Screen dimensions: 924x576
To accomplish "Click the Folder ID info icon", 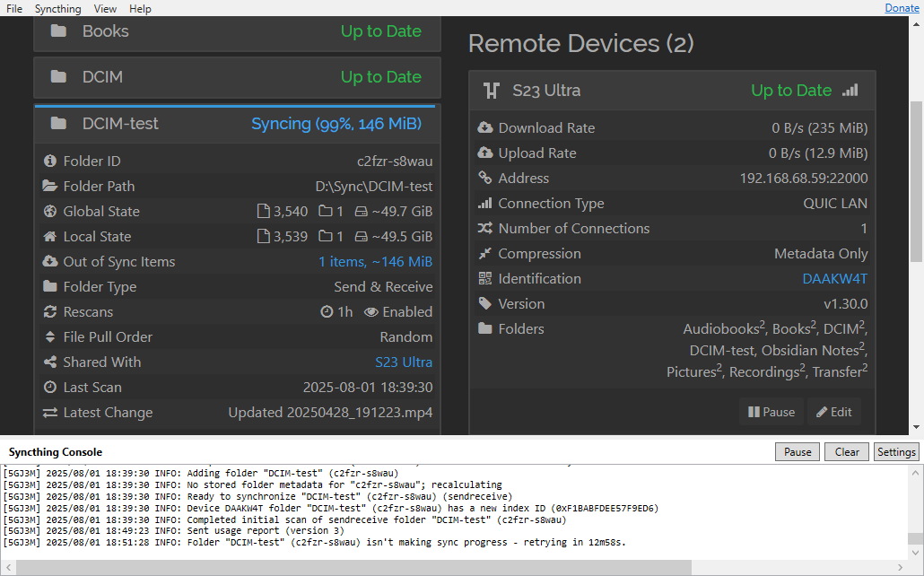I will click(x=50, y=161).
